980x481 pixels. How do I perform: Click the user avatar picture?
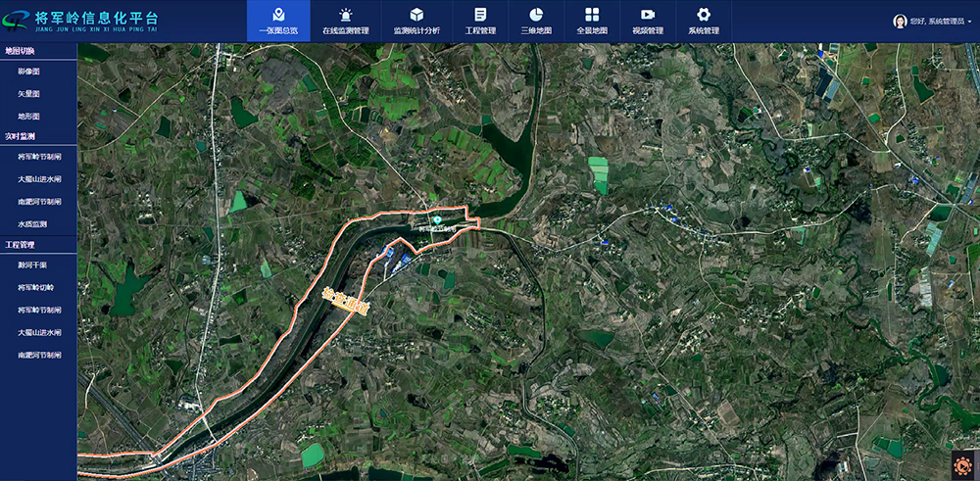point(900,22)
